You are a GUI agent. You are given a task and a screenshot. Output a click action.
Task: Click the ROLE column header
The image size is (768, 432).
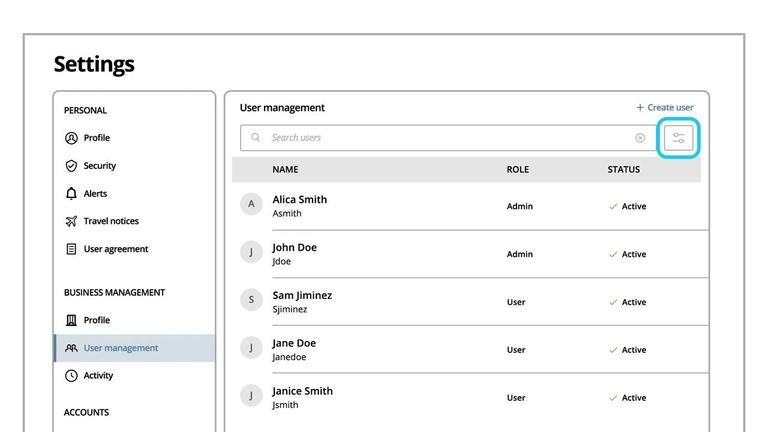click(518, 169)
